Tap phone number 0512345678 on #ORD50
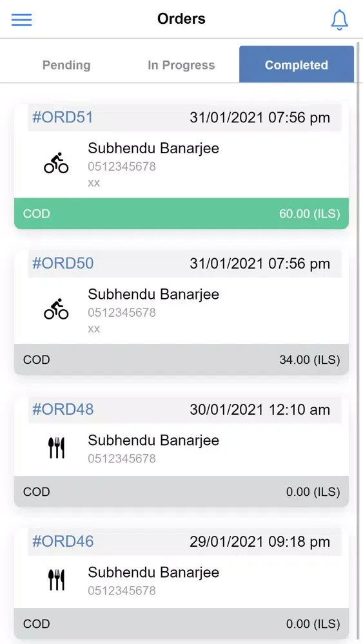 point(122,312)
